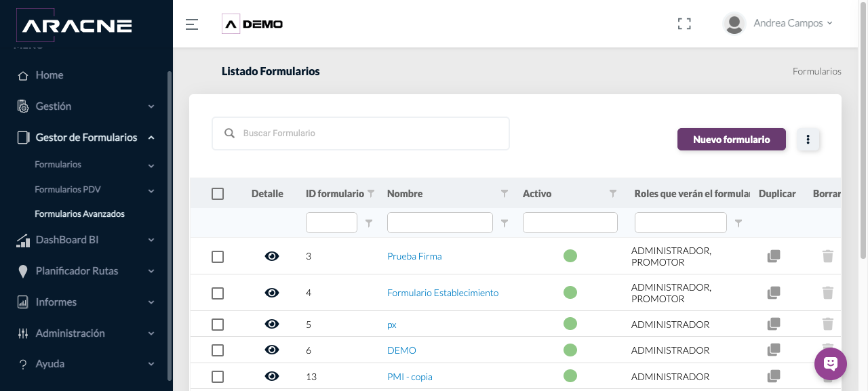Enter fullscreen mode via header icon

pyautogui.click(x=684, y=24)
